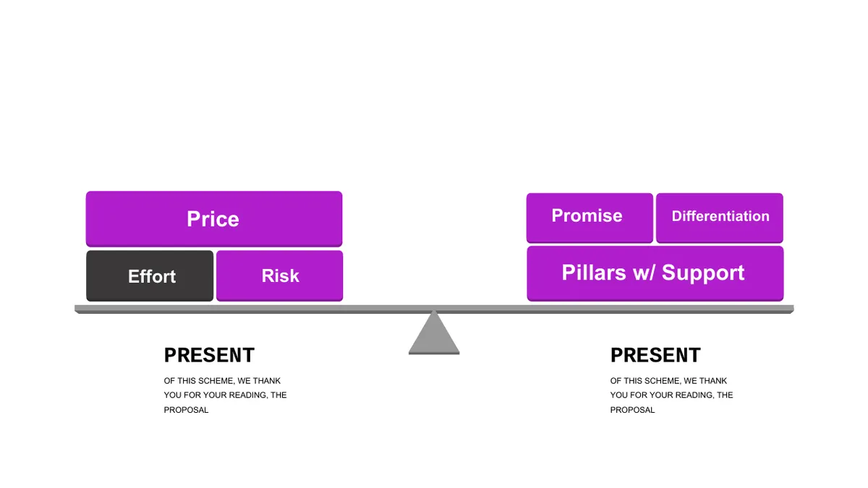Select the Differentiation box
The height and width of the screenshot is (488, 868).
pos(720,218)
